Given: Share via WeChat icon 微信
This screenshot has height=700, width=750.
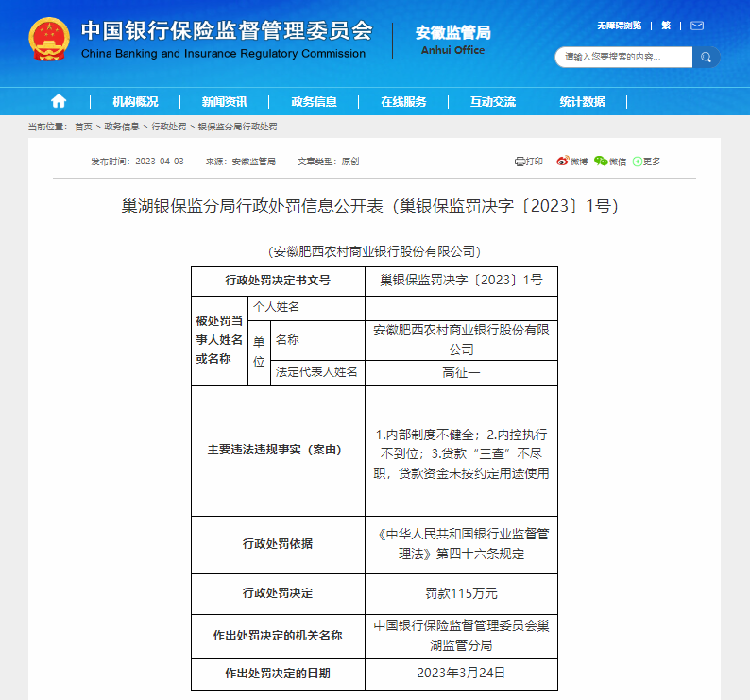Looking at the screenshot, I should click(610, 162).
